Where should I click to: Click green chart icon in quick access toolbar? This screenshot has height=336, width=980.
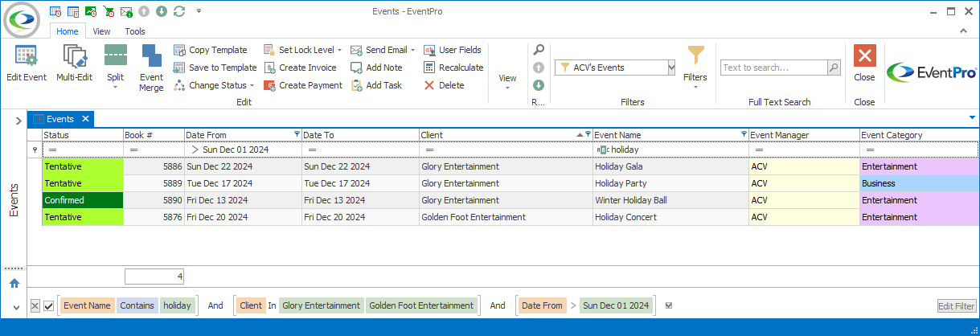[x=91, y=11]
